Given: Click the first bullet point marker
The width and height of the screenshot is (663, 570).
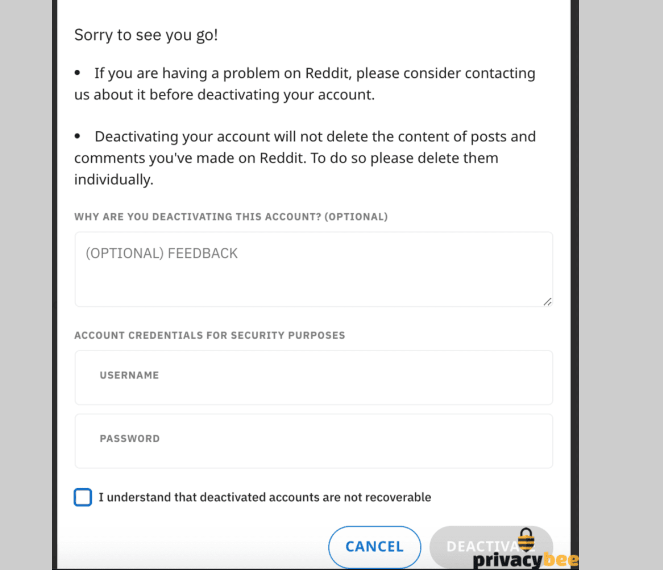Looking at the screenshot, I should (x=78, y=73).
